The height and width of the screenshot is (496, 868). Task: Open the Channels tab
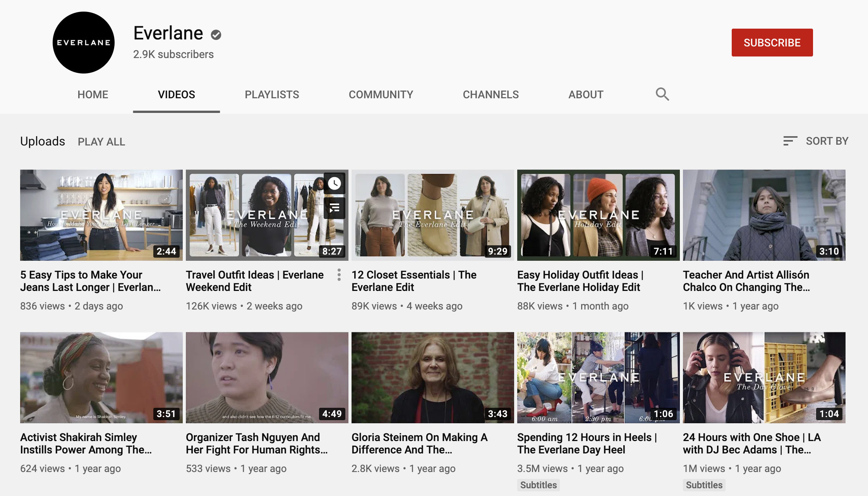pyautogui.click(x=491, y=94)
